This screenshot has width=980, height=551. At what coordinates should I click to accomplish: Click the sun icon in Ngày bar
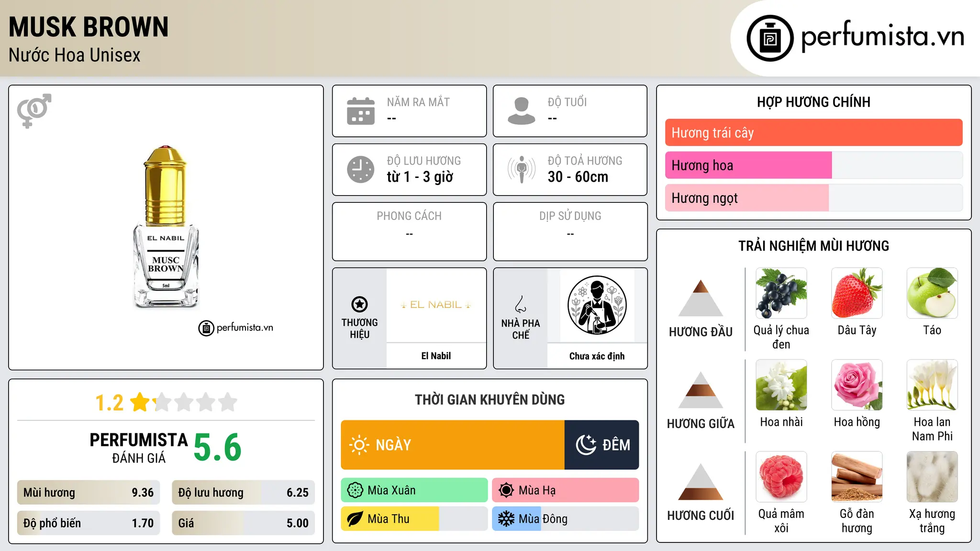(359, 445)
